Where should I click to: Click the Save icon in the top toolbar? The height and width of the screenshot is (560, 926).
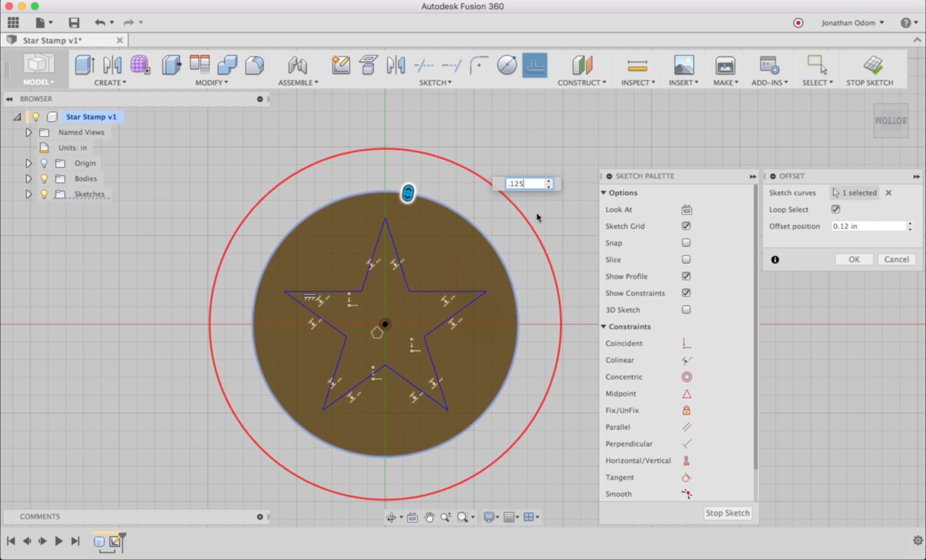click(74, 23)
